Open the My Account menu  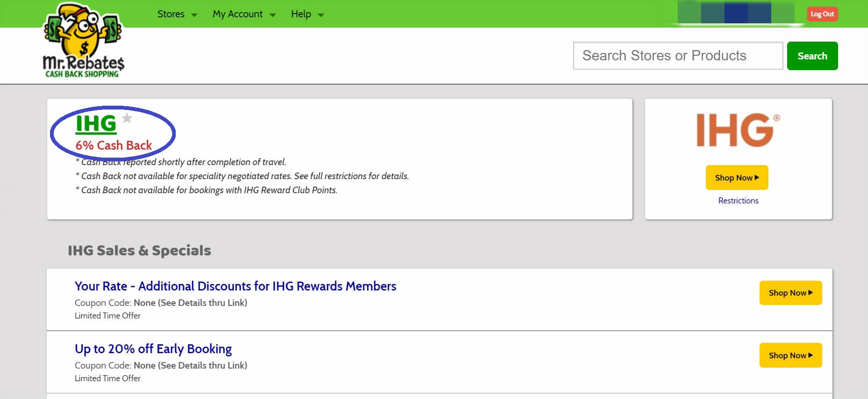click(237, 14)
